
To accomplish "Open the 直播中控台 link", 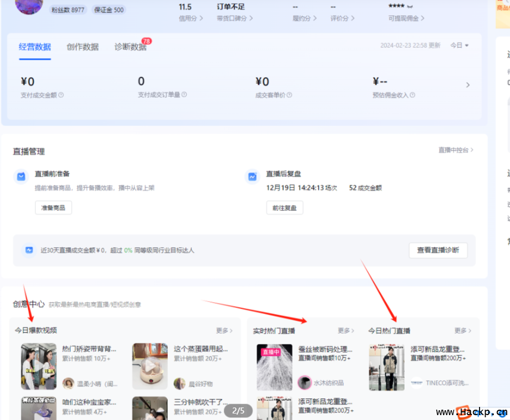I will 456,150.
